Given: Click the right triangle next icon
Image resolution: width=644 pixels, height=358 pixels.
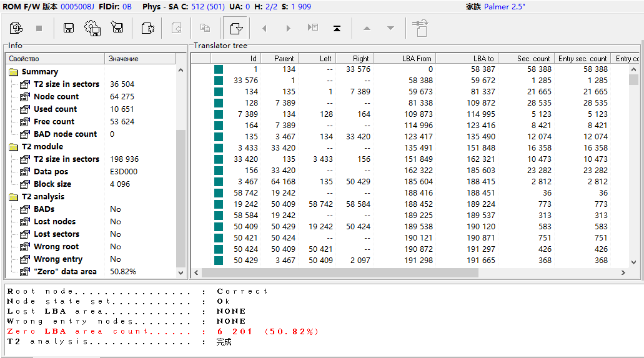Looking at the screenshot, I should (289, 28).
